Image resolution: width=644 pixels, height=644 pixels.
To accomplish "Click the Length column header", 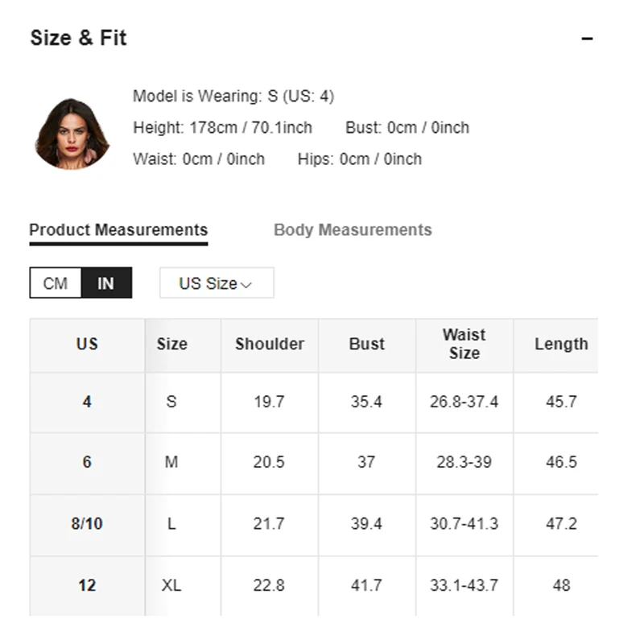I will tap(561, 345).
